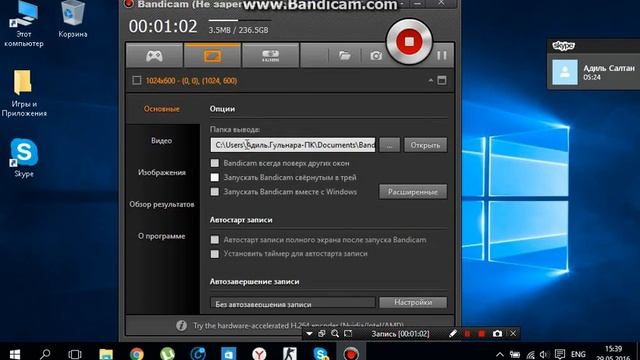Open the Этот компьютер desktop icon
Viewport: 640px width, 360px height.
[24, 24]
